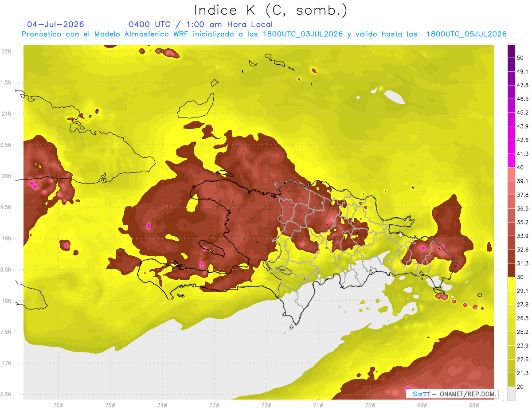Click the legend value "40"
Viewport: 532px width, 411px height.
521,167
